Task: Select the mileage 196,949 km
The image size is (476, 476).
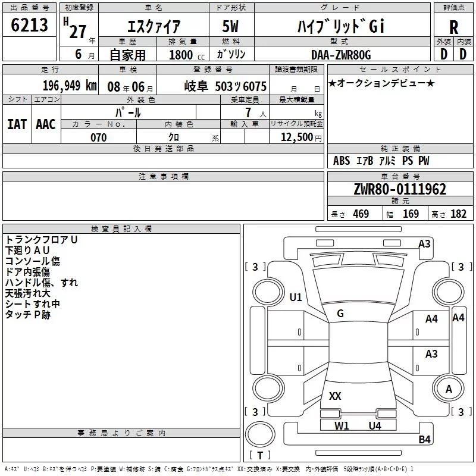Action: pyautogui.click(x=70, y=86)
